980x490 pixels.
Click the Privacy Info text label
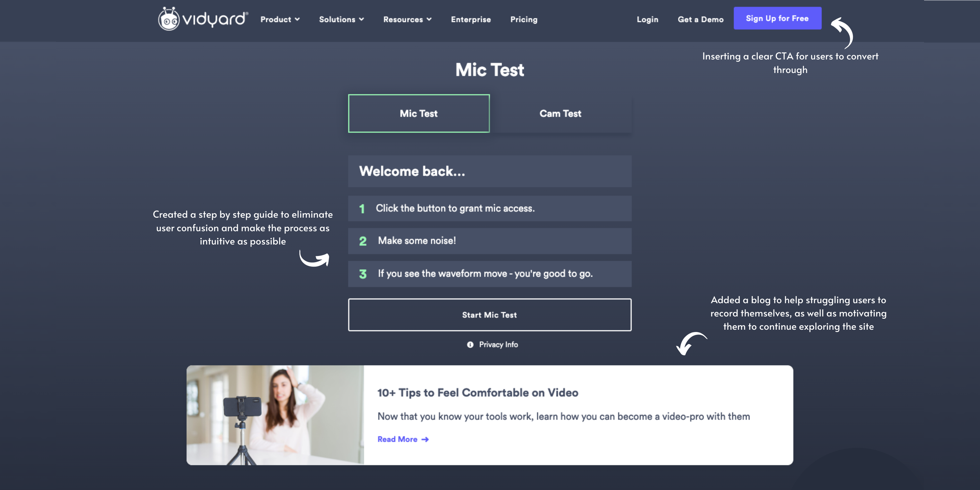click(498, 344)
